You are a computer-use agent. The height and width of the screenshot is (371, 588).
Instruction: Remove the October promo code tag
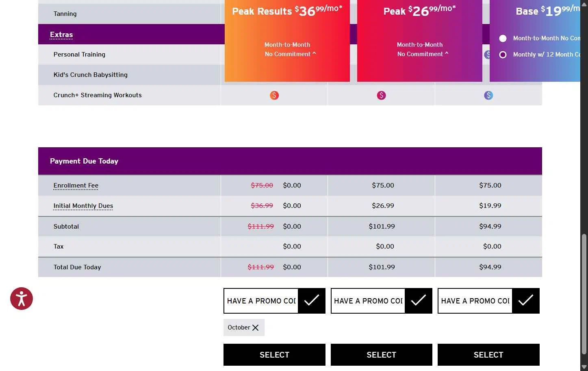[x=255, y=327]
